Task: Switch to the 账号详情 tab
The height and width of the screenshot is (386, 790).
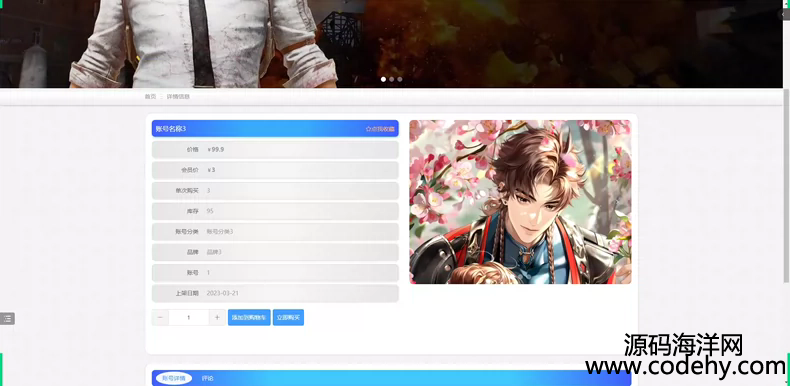Action: point(174,378)
